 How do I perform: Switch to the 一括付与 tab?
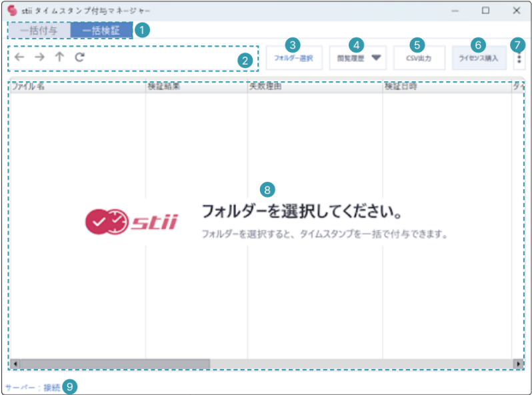pyautogui.click(x=40, y=31)
